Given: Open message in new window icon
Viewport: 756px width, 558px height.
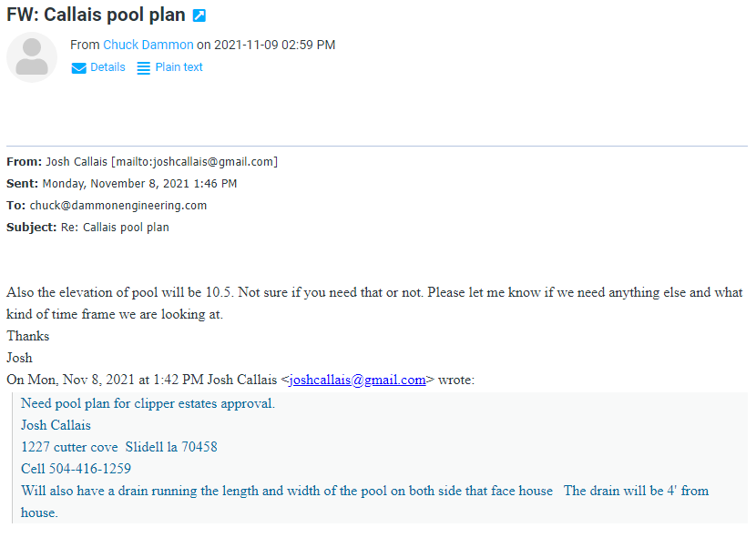Looking at the screenshot, I should coord(200,15).
